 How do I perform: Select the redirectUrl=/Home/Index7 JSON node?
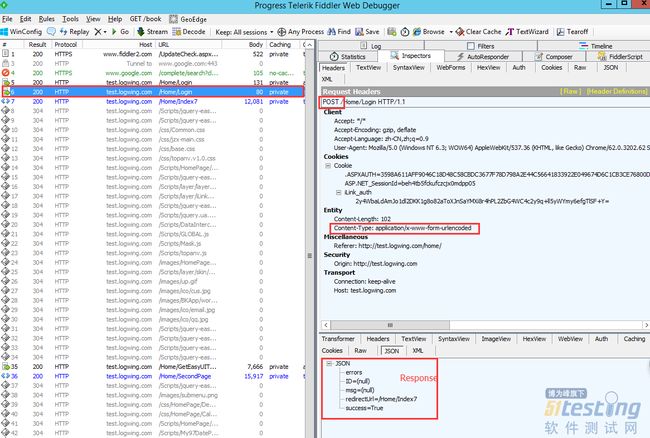click(x=381, y=399)
